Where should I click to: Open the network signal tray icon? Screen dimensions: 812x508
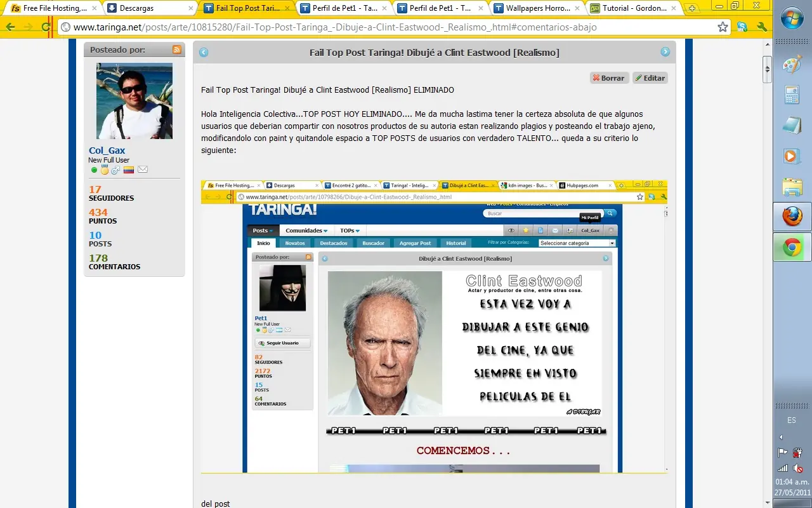coord(783,469)
